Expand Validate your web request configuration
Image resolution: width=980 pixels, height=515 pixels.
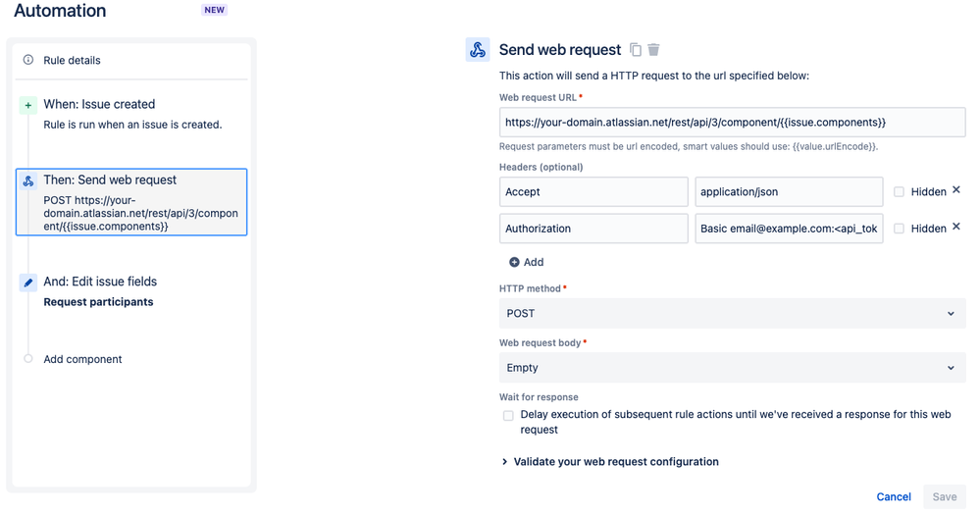coord(610,462)
